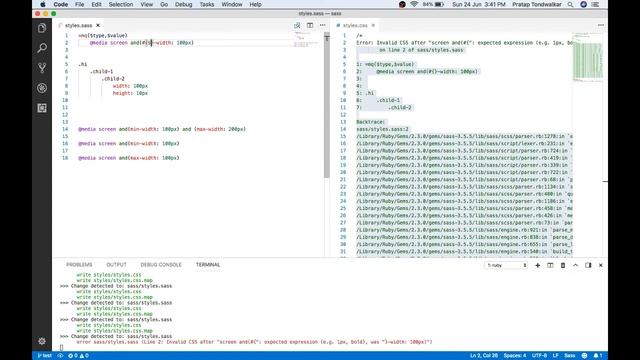Maximize panel with the up chevron

coord(576,265)
